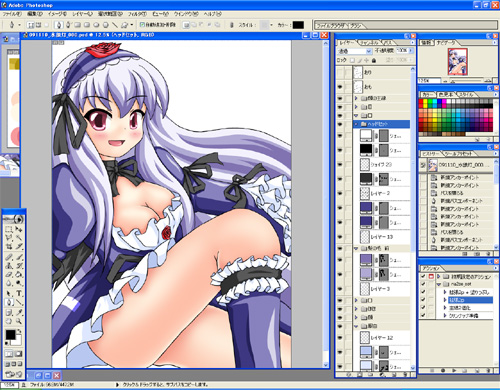Select the Crop tool
Viewport: 500px width, 390px height.
click(x=9, y=247)
